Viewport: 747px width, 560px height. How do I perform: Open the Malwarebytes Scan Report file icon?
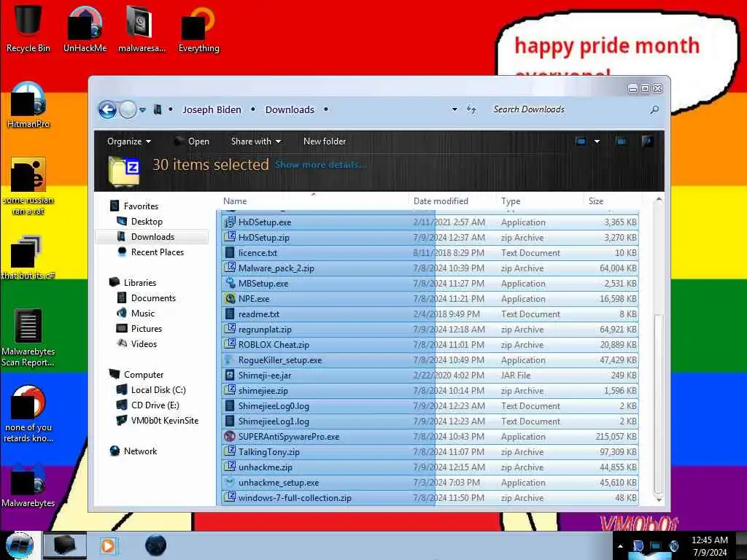tap(28, 338)
